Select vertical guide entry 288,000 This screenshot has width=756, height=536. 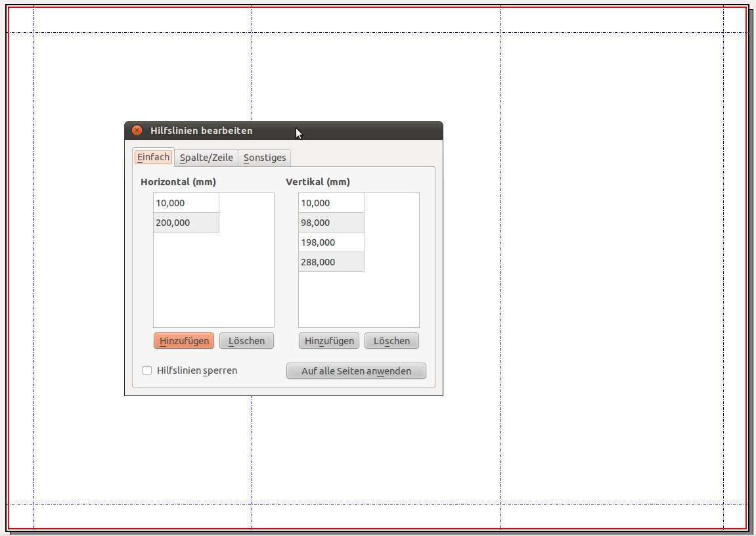(x=331, y=262)
